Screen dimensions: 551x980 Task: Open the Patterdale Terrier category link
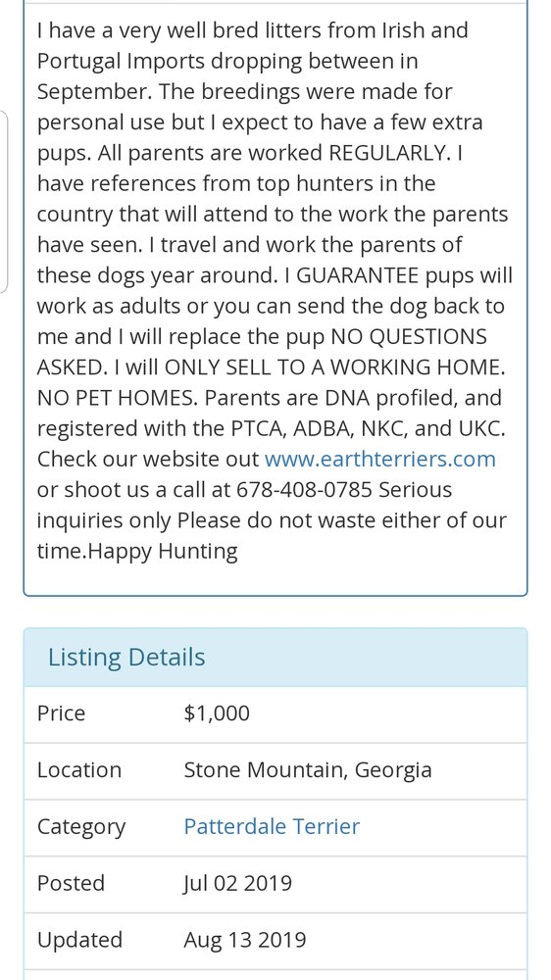coord(272,827)
